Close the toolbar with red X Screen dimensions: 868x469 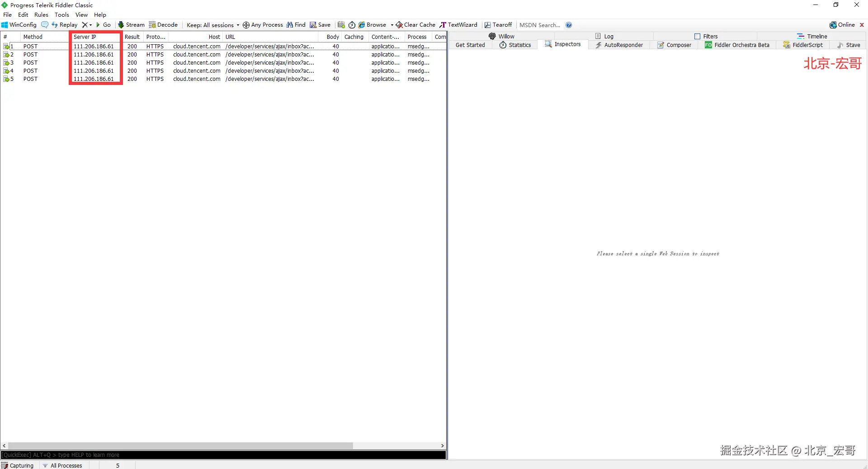(x=862, y=25)
